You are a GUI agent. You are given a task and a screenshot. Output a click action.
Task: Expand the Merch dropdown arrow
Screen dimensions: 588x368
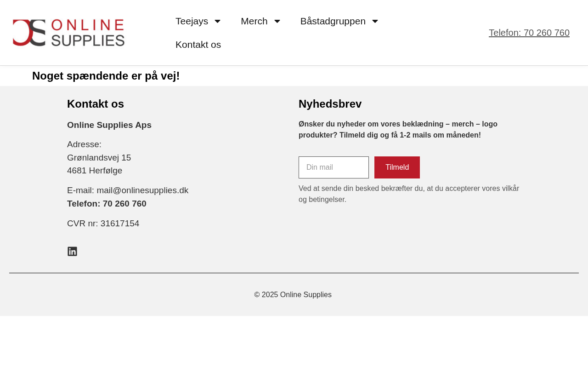[x=277, y=21]
